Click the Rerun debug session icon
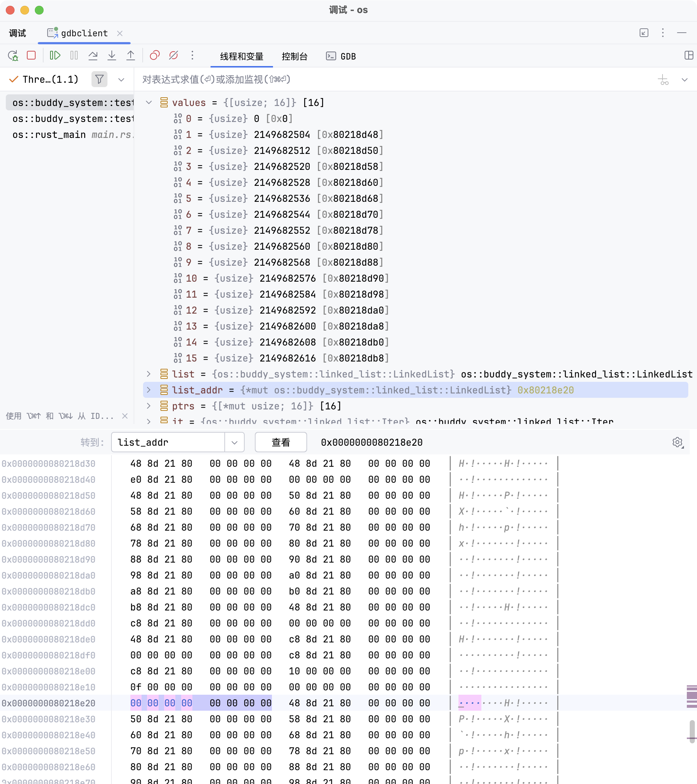The image size is (697, 784). 13,56
